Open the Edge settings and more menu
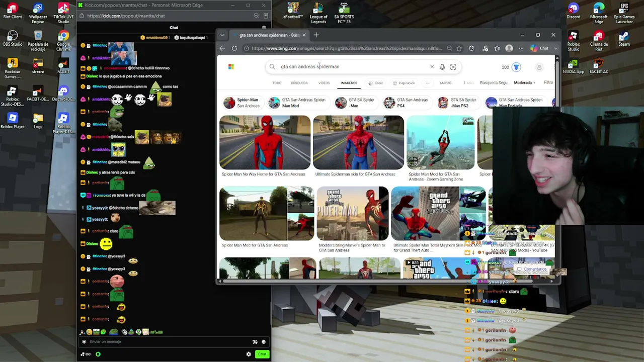 [x=521, y=48]
